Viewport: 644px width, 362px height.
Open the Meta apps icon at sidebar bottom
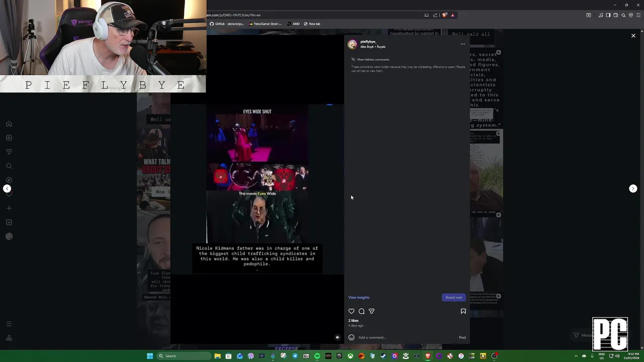pos(9,338)
